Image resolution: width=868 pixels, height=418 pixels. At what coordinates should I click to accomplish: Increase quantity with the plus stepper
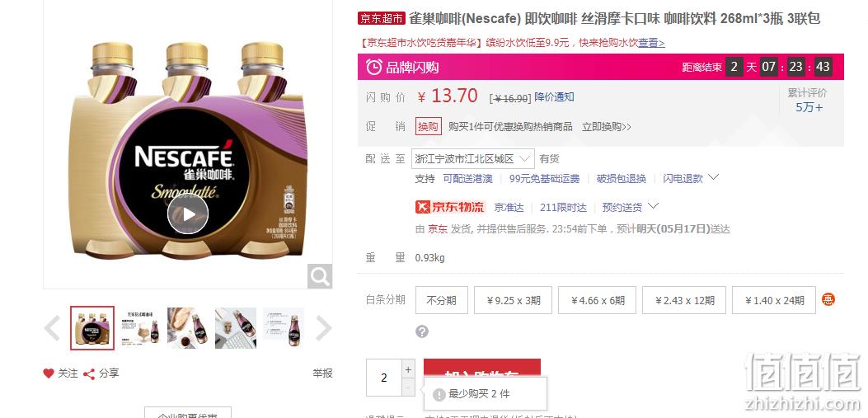pos(408,369)
